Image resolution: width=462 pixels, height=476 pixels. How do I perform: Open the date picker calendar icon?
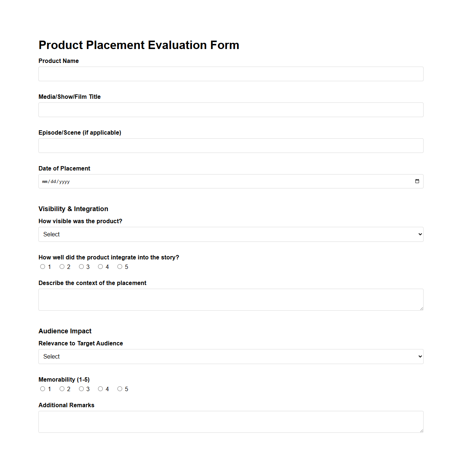[417, 181]
